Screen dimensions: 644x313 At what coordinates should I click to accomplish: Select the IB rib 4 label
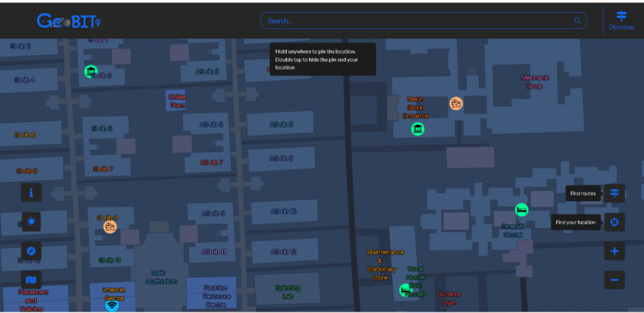click(24, 80)
